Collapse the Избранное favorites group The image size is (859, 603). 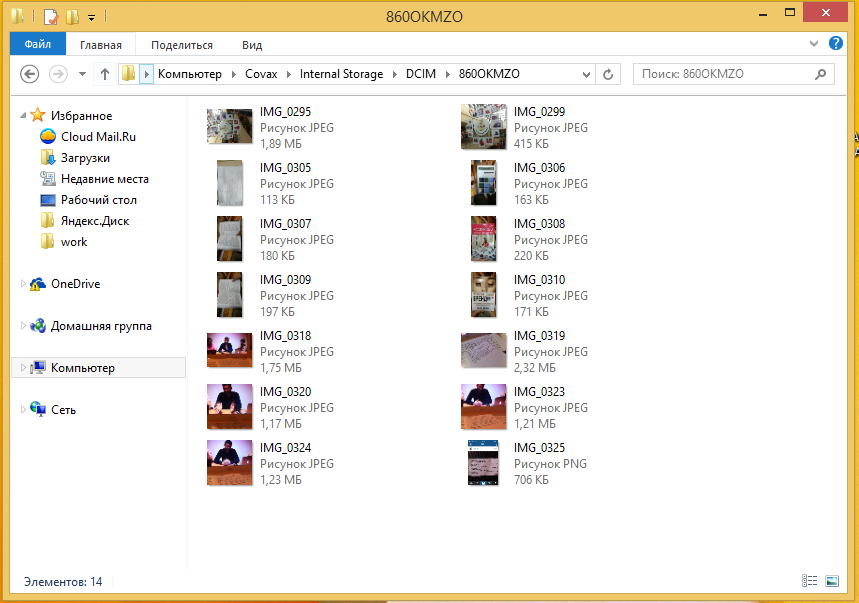click(x=23, y=116)
